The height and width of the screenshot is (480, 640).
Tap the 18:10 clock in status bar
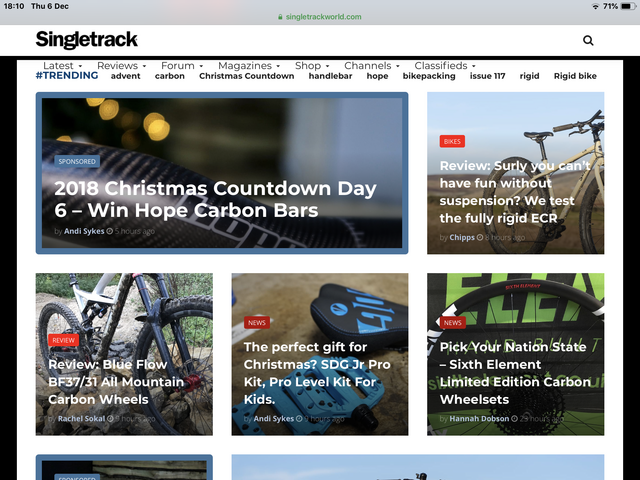tap(14, 6)
